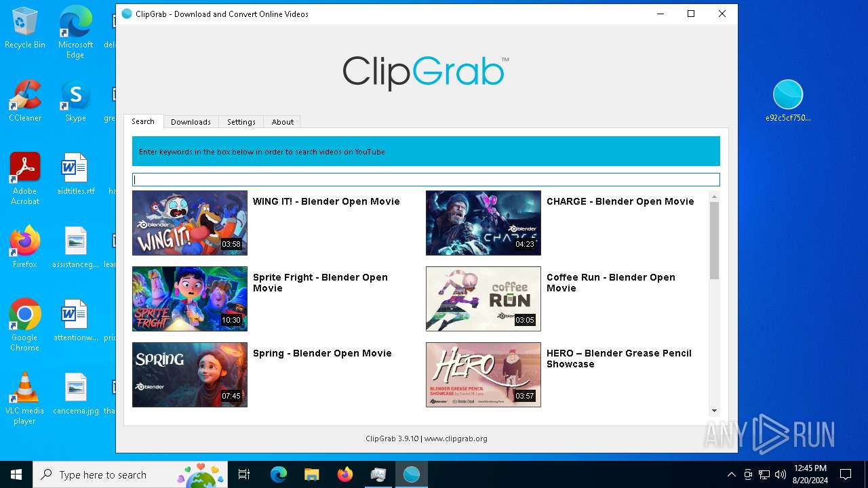
Task: Open the CHARGE video thumbnail
Action: [x=484, y=223]
